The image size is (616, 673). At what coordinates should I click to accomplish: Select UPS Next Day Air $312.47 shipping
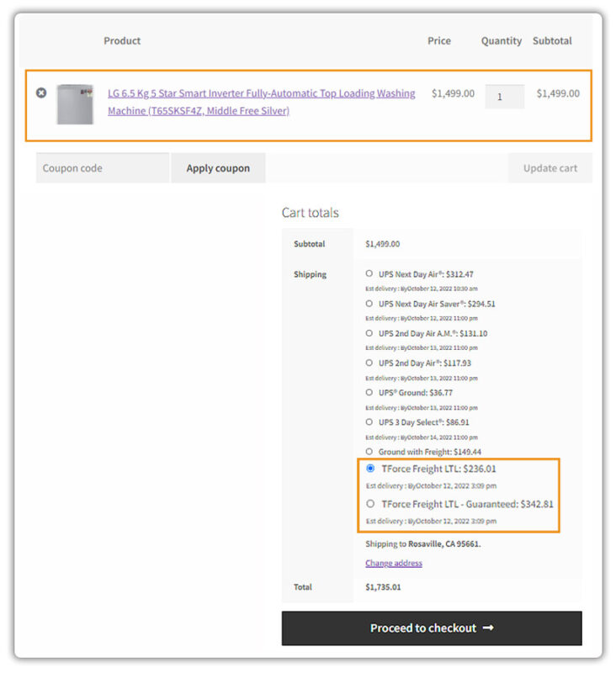[369, 273]
